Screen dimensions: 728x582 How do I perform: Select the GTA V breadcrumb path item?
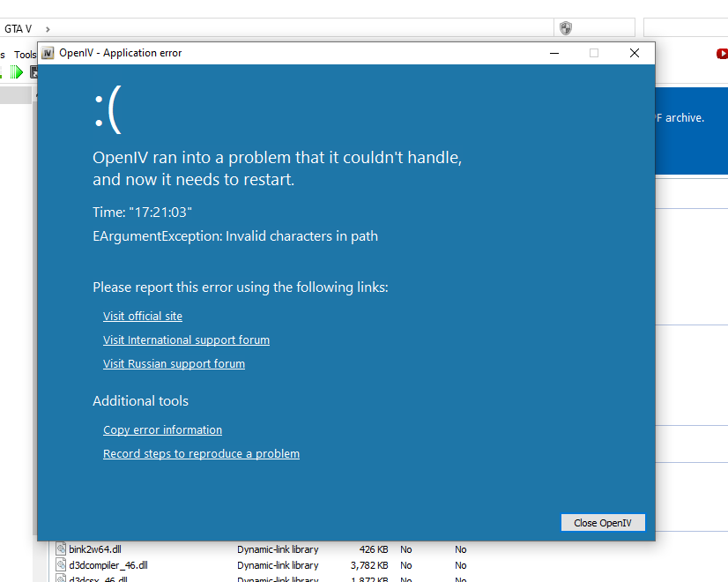pyautogui.click(x=18, y=29)
